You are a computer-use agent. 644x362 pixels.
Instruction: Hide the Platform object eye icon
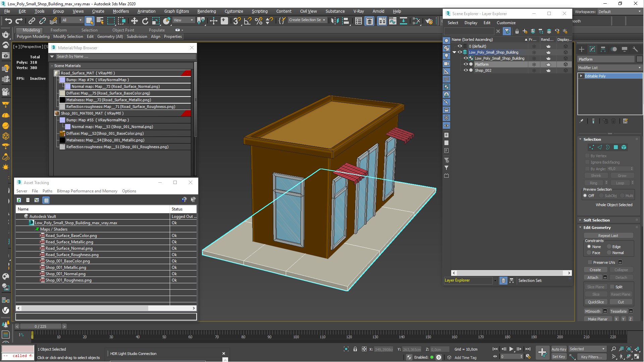pos(466,64)
